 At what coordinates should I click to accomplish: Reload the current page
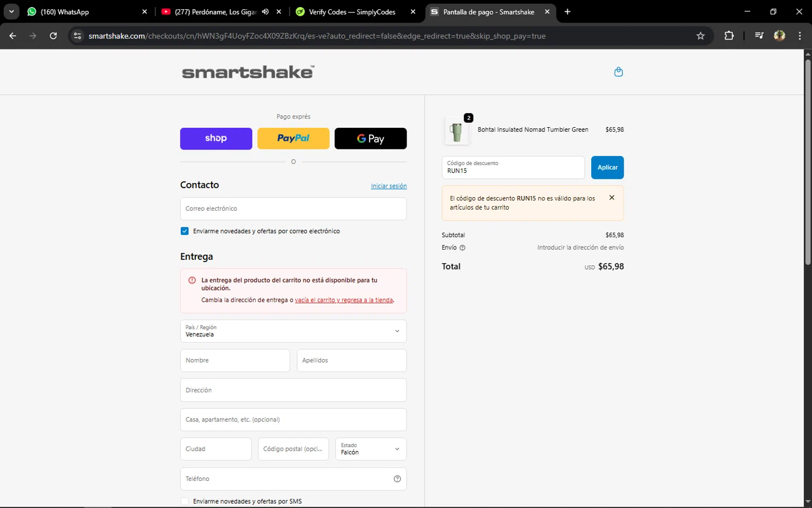coord(53,36)
